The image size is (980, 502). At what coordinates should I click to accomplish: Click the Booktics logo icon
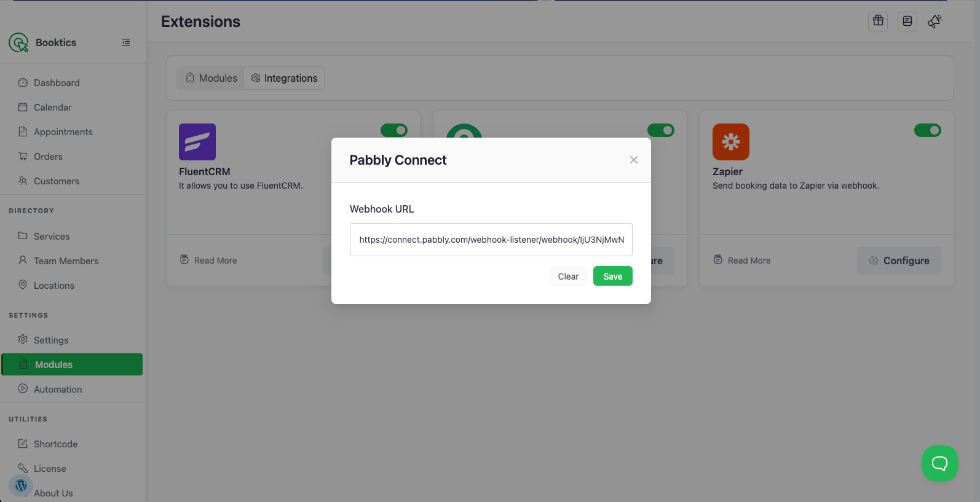point(18,42)
